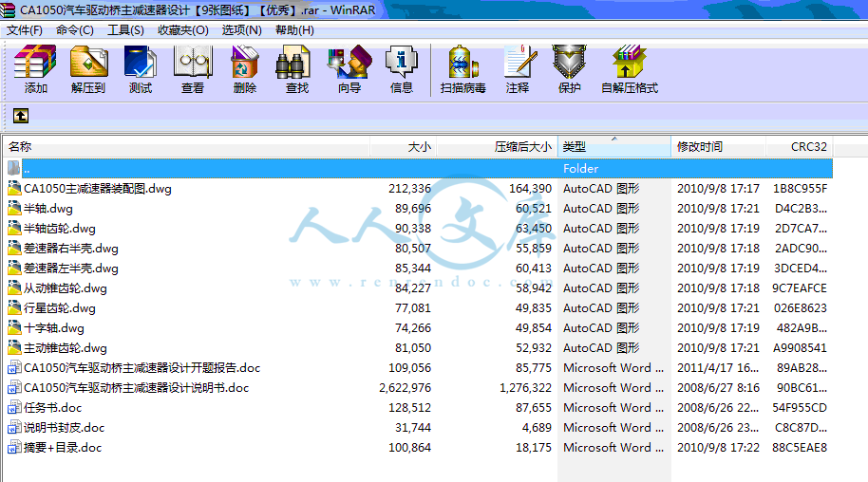The width and height of the screenshot is (868, 482).
Task: Sort by 名称 column header
Action: tap(187, 147)
